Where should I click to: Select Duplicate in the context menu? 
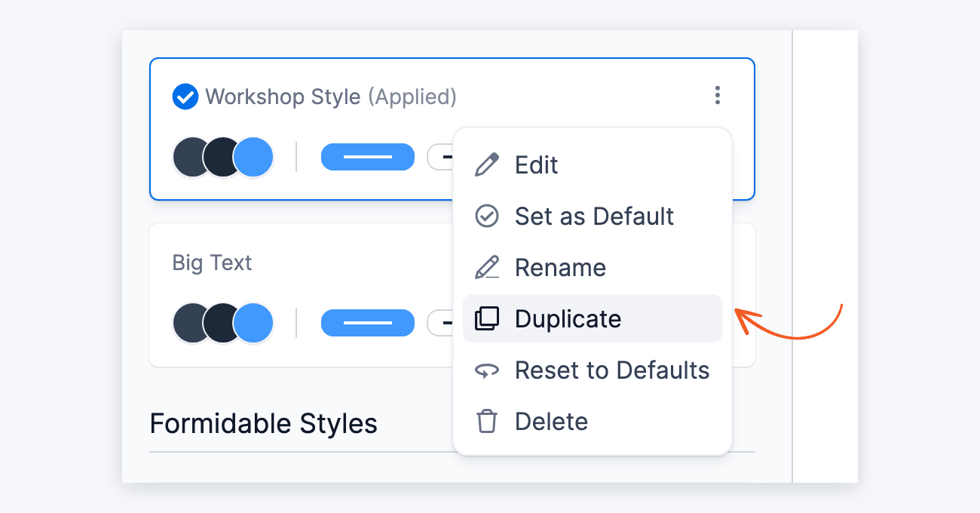point(593,318)
